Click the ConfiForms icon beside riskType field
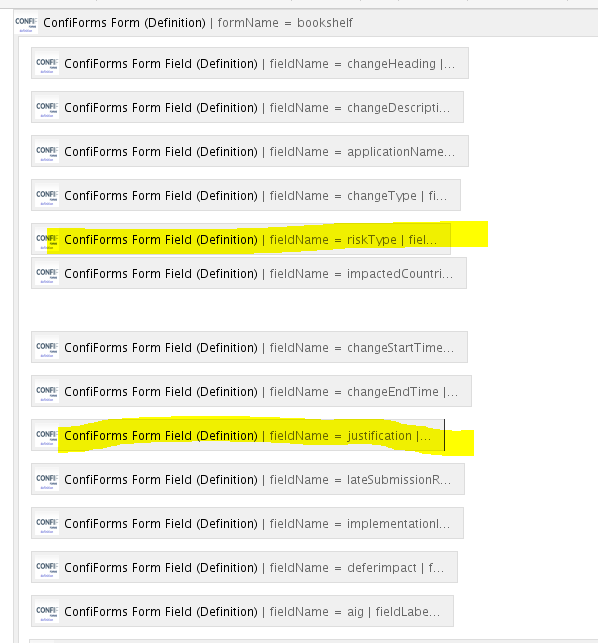 (47, 239)
